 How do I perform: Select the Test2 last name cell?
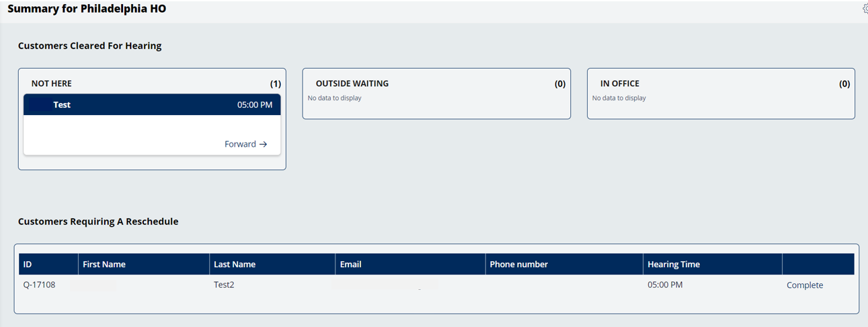coord(224,285)
